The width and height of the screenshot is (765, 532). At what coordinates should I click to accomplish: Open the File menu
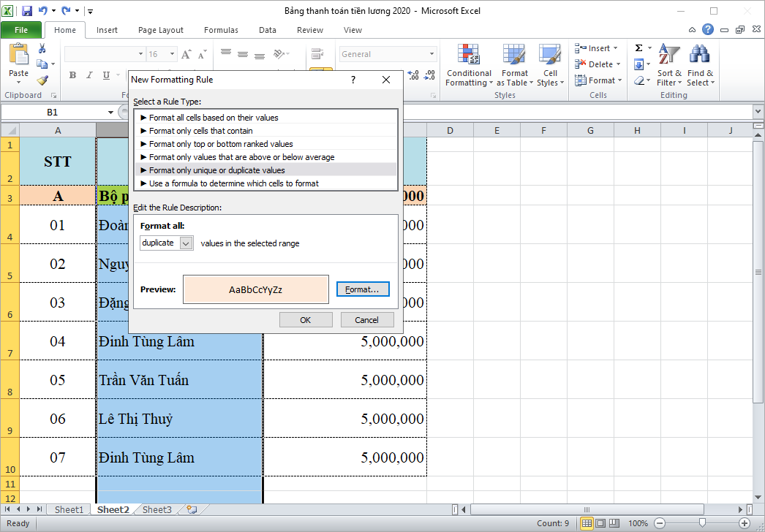(x=22, y=30)
